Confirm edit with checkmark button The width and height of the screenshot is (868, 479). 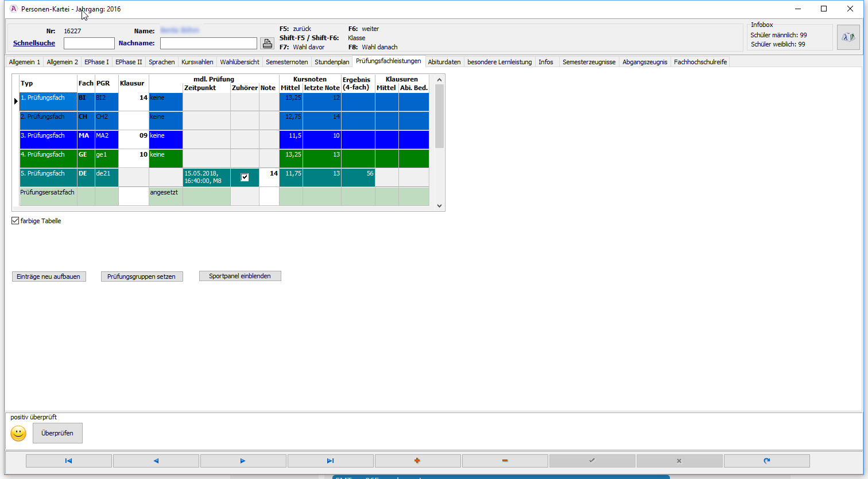(x=592, y=461)
